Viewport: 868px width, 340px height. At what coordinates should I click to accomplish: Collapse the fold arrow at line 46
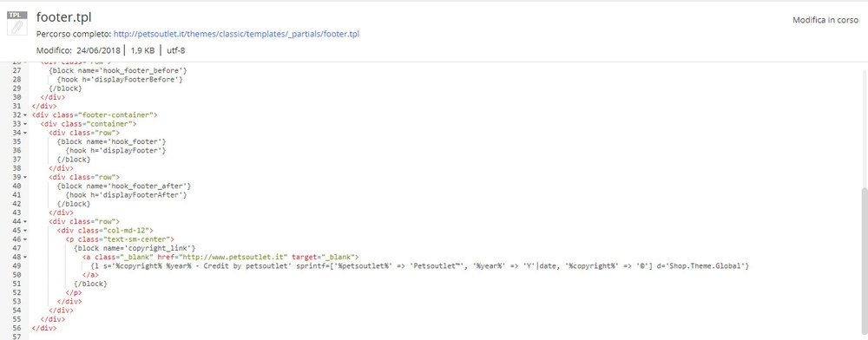[25, 239]
